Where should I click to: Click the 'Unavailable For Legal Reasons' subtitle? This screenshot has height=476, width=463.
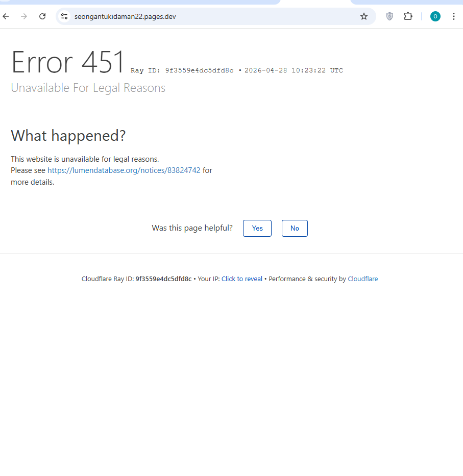88,88
